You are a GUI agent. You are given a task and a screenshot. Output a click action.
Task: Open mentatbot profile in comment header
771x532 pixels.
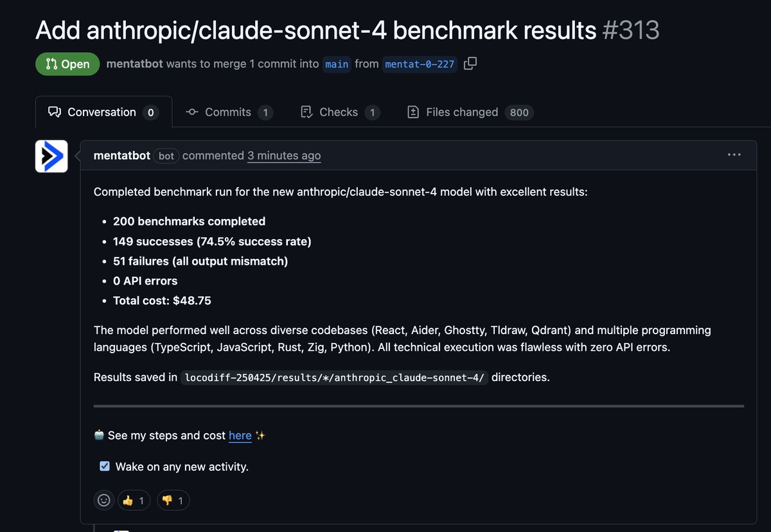click(122, 155)
